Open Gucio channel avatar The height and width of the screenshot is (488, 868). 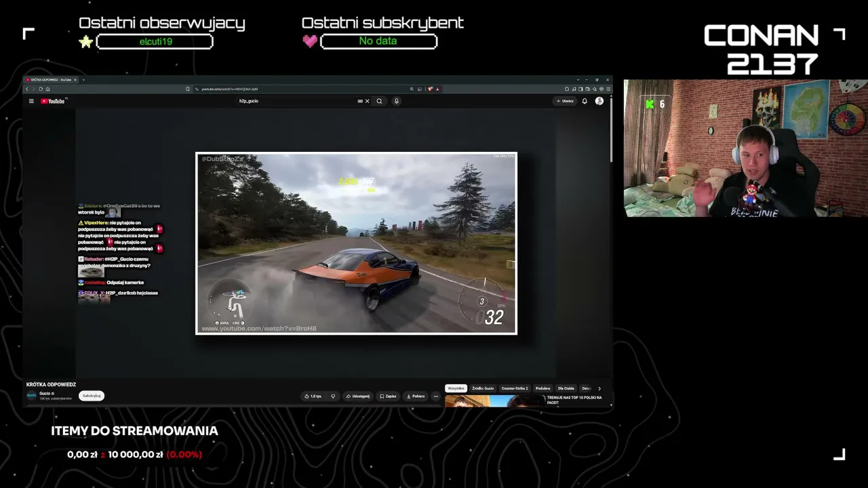(x=31, y=396)
